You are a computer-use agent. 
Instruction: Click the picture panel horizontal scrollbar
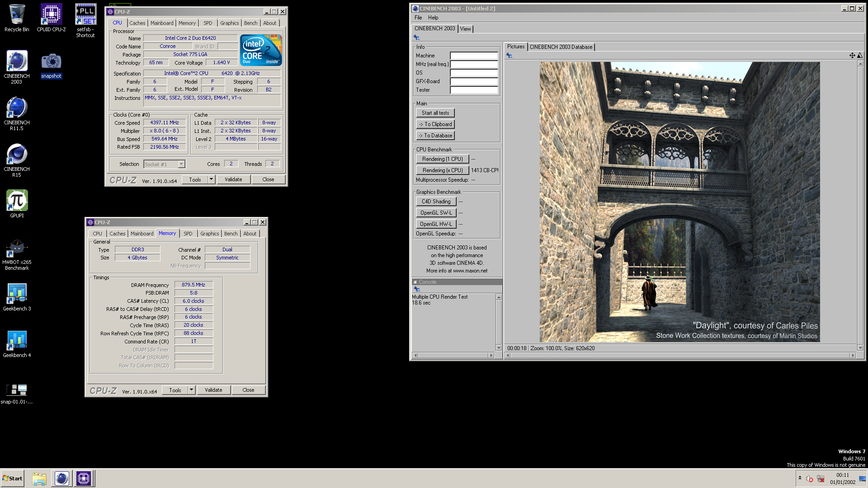coord(680,356)
